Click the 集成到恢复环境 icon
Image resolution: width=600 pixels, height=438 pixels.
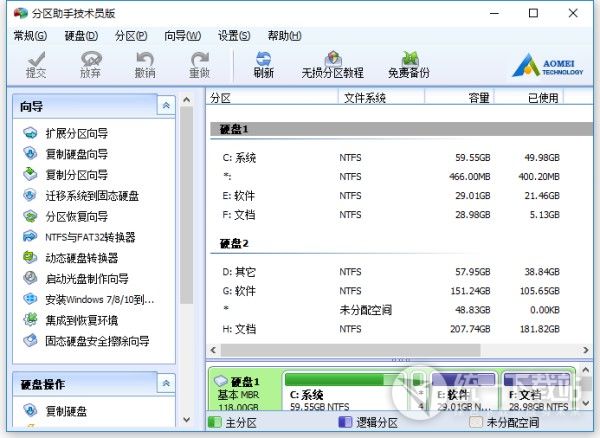coord(30,319)
